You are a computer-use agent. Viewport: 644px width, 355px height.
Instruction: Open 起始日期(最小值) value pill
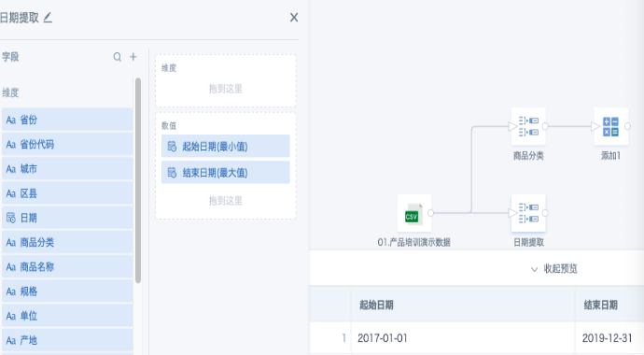226,146
